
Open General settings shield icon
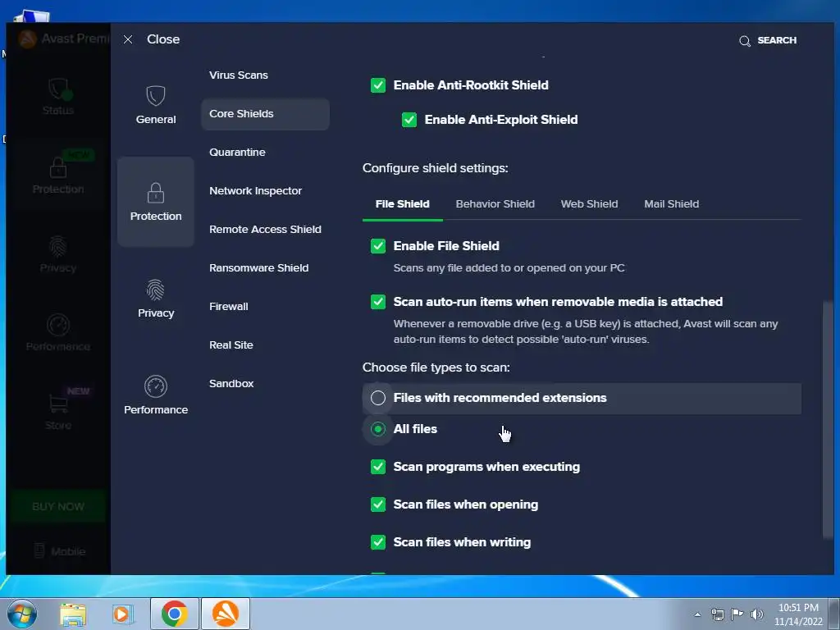point(156,96)
